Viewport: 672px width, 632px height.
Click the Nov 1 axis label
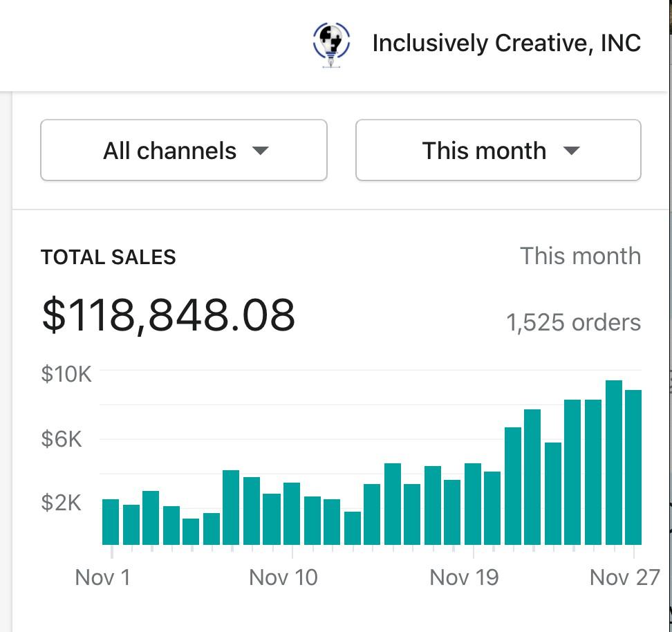pos(102,577)
